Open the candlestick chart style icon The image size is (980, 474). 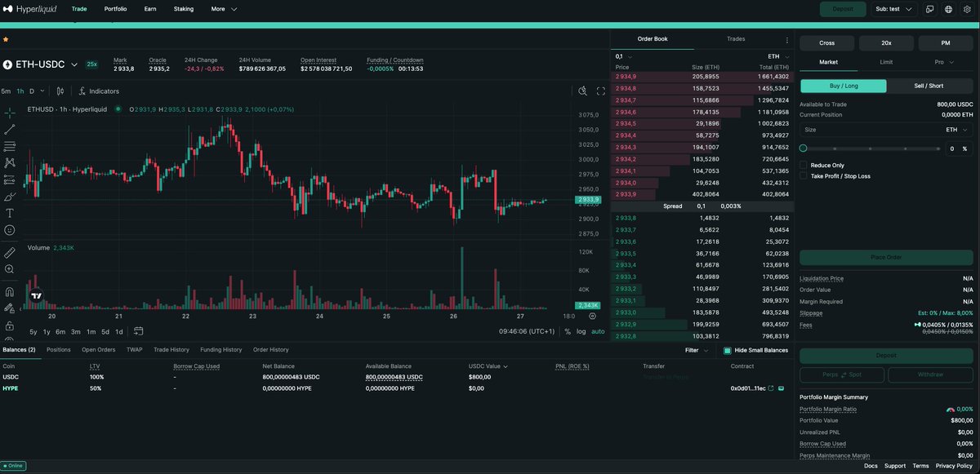60,91
